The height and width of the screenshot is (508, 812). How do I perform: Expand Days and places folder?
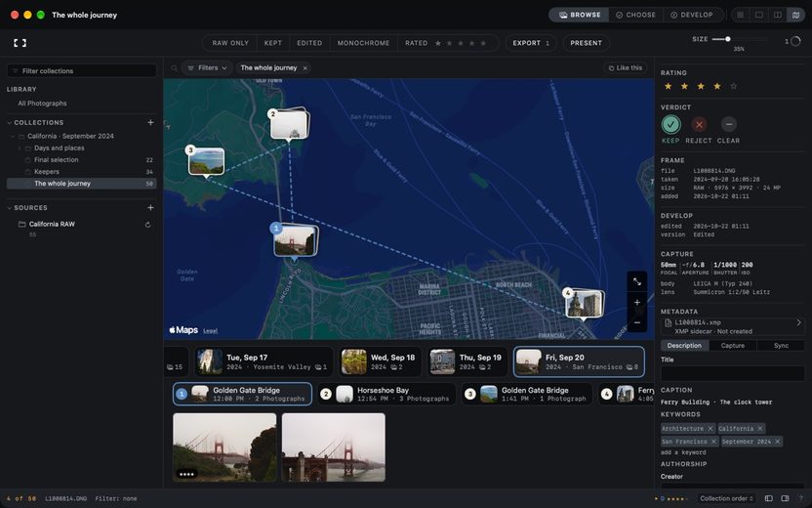click(x=20, y=148)
